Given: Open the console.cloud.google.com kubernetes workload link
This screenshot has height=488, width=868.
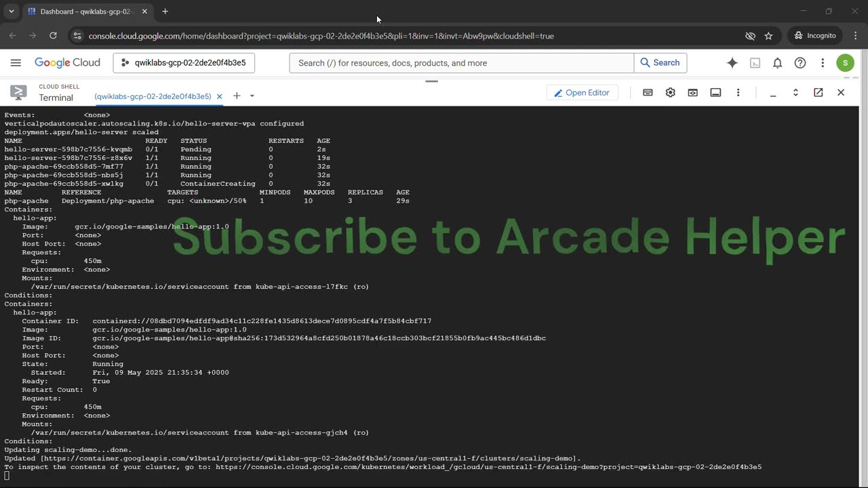Looking at the screenshot, I should tap(488, 467).
